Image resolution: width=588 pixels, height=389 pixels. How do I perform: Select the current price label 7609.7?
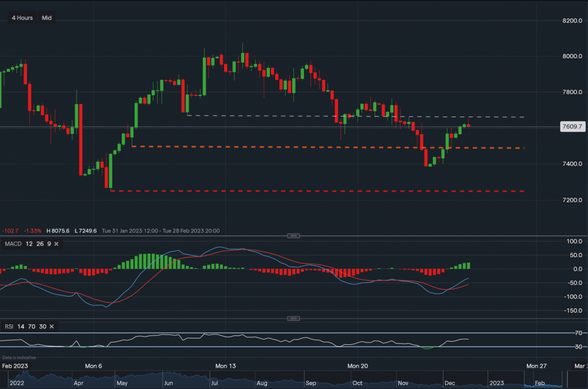[x=572, y=126]
